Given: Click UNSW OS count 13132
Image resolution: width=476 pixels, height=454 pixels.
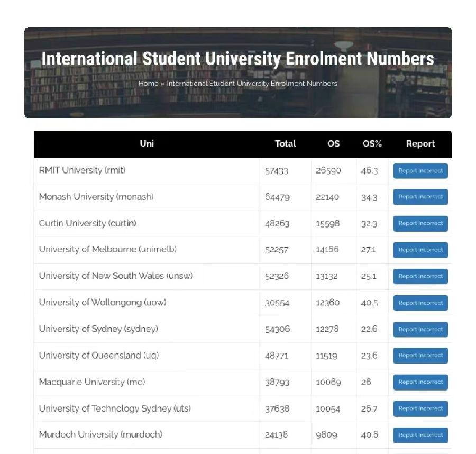Looking at the screenshot, I should pyautogui.click(x=327, y=276).
